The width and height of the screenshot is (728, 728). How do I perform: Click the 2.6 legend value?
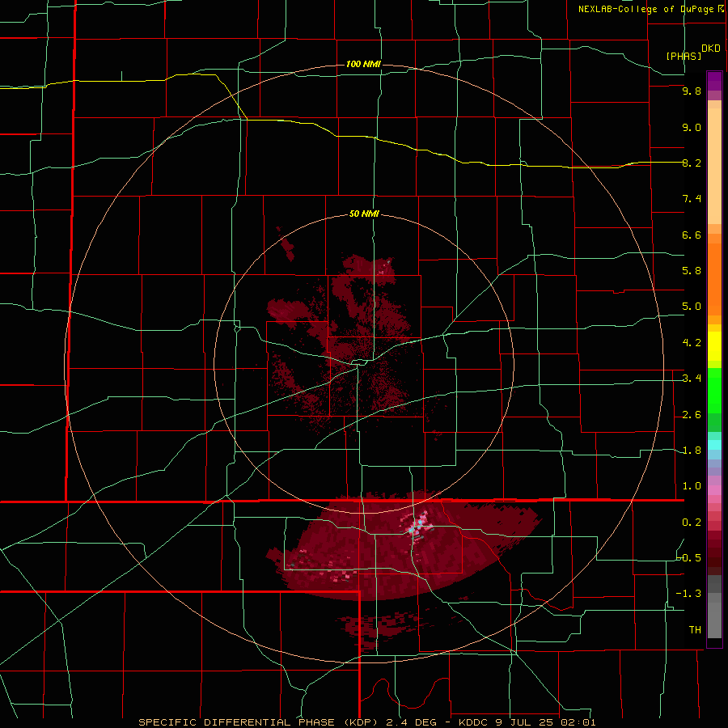(x=692, y=415)
